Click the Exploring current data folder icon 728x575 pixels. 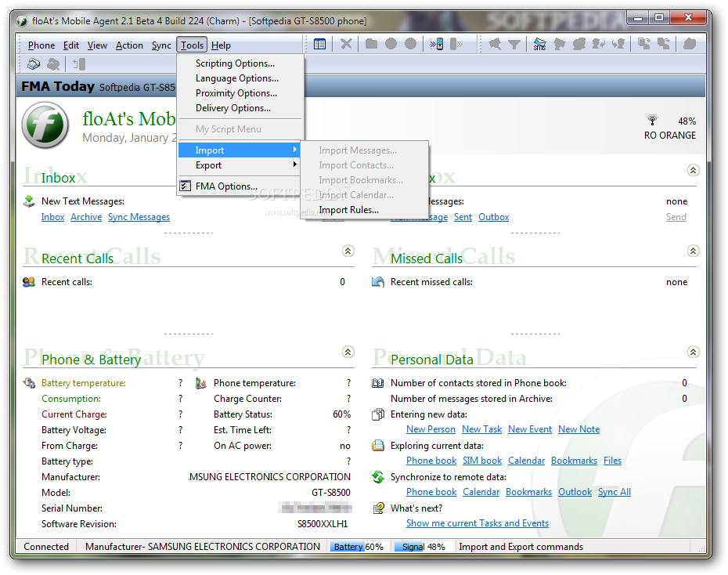[x=378, y=446]
